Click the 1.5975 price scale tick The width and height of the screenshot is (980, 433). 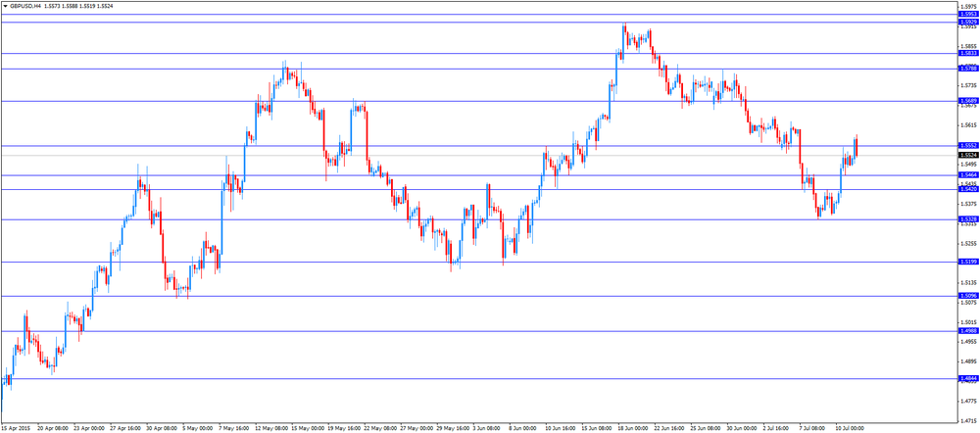[x=969, y=6]
